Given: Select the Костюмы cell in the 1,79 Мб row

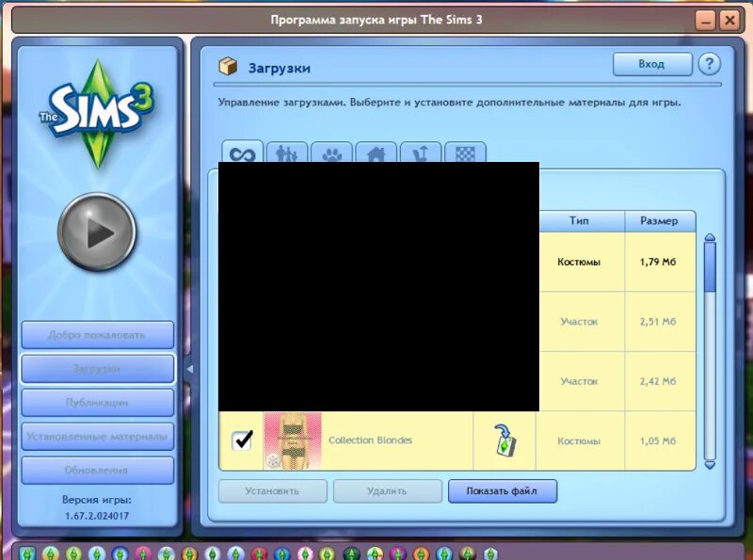Looking at the screenshot, I should [579, 263].
